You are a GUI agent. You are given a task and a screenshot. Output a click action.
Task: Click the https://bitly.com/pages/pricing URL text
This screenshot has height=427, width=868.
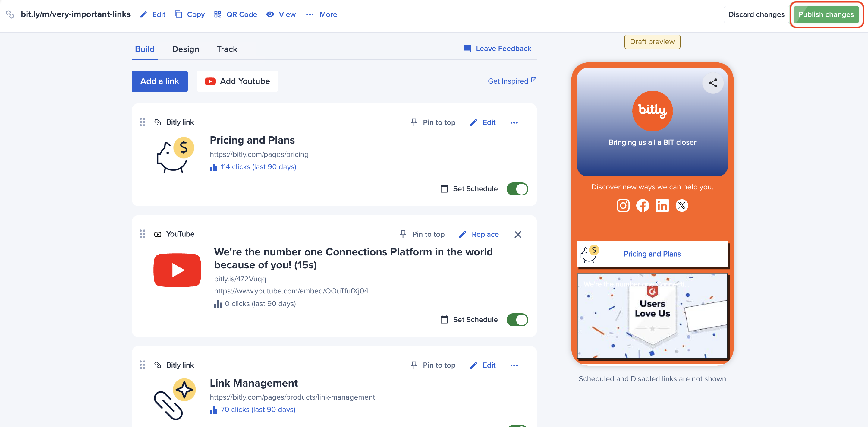click(x=259, y=154)
